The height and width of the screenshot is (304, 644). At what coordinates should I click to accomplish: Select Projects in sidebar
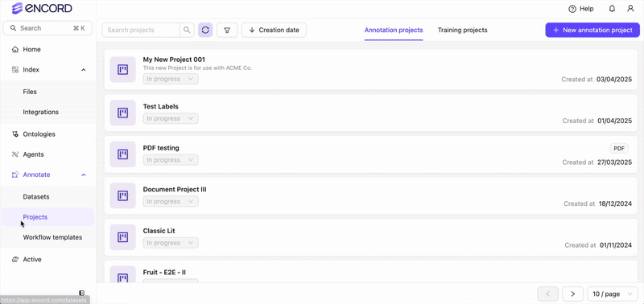(48, 217)
